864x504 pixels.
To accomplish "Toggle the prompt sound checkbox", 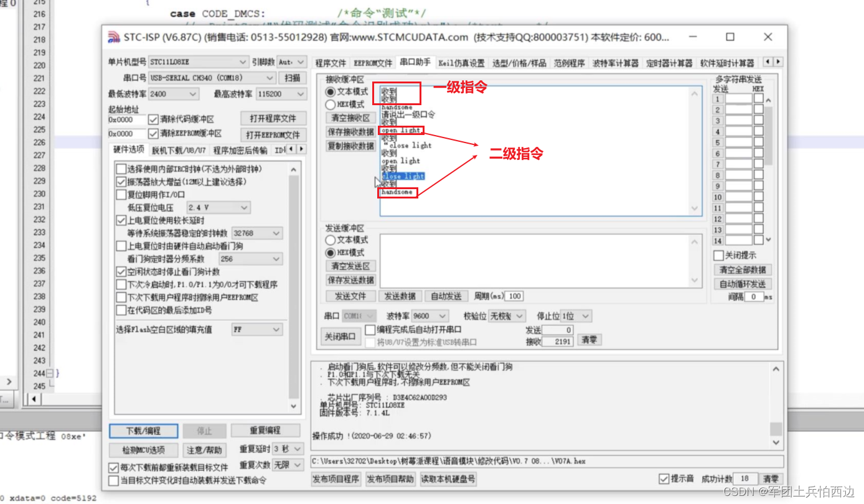I will click(x=664, y=478).
